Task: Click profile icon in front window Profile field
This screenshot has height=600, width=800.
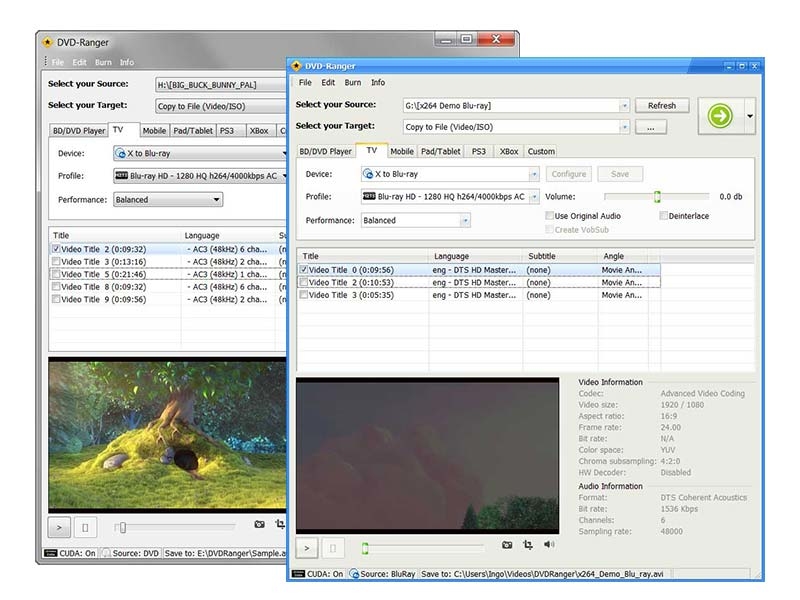Action: 369,196
